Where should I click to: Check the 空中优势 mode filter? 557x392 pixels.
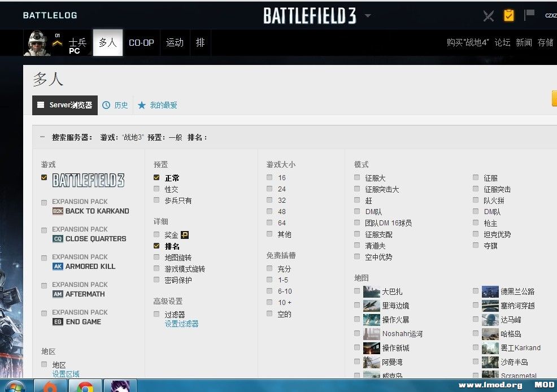tap(356, 257)
